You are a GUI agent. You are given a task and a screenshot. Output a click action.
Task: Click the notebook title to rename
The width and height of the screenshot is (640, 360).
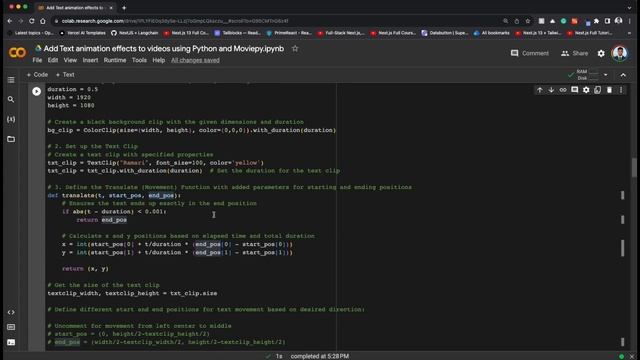click(x=164, y=49)
